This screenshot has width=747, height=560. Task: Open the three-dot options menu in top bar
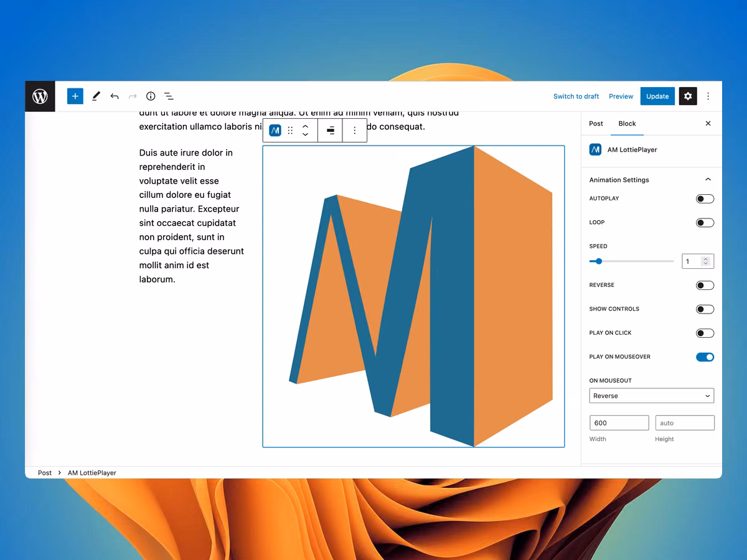708,96
